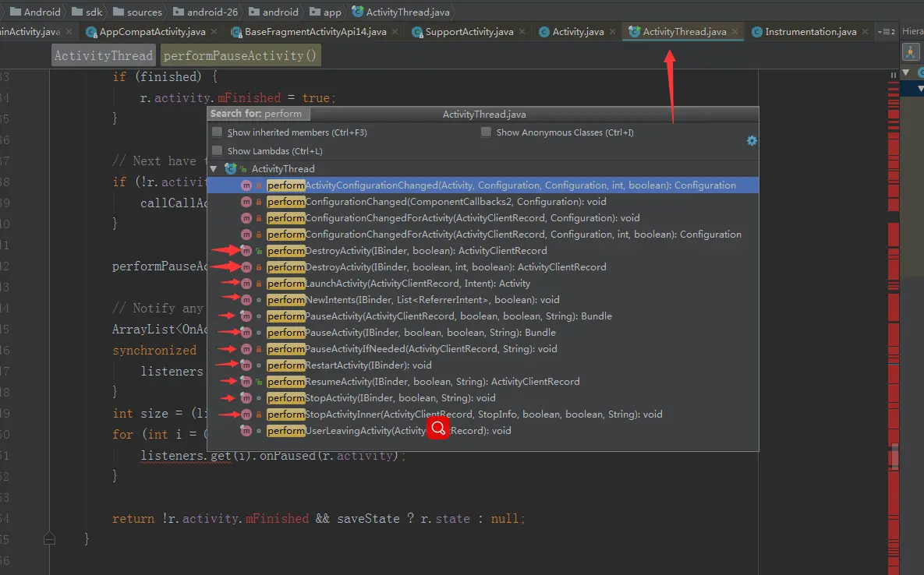924x575 pixels.
Task: Click method icon of performLaunchActivity row
Action: click(x=246, y=284)
